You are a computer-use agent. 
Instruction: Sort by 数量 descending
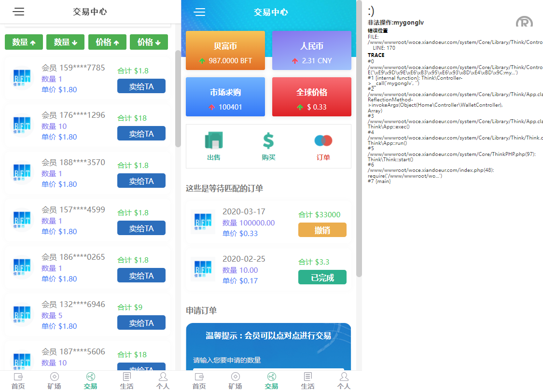tap(66, 42)
